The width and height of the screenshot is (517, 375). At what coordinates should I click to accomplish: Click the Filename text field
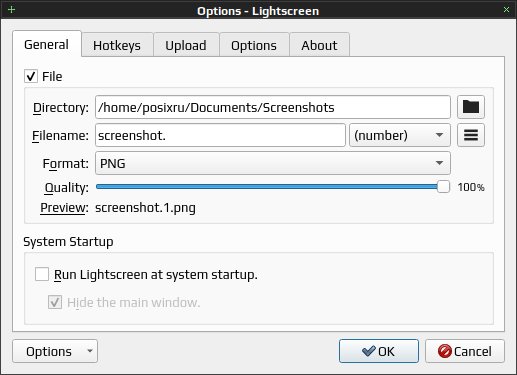tap(220, 135)
